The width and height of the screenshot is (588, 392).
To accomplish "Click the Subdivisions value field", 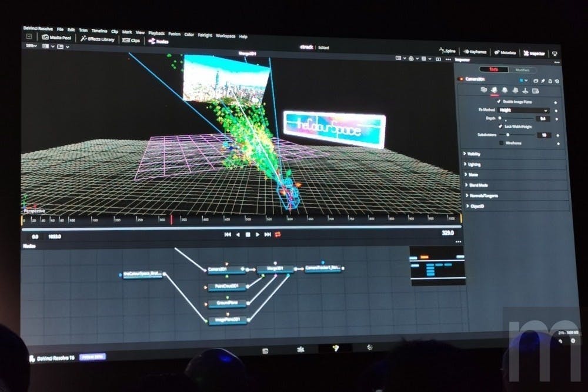I will click(x=544, y=135).
